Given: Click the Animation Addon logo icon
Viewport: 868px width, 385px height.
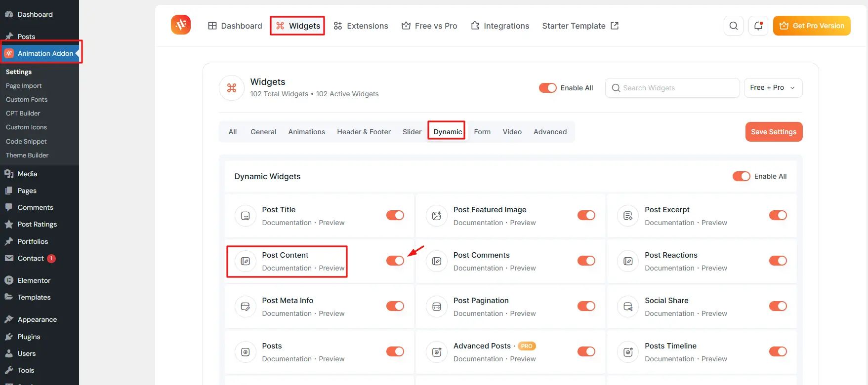Looking at the screenshot, I should tap(181, 25).
